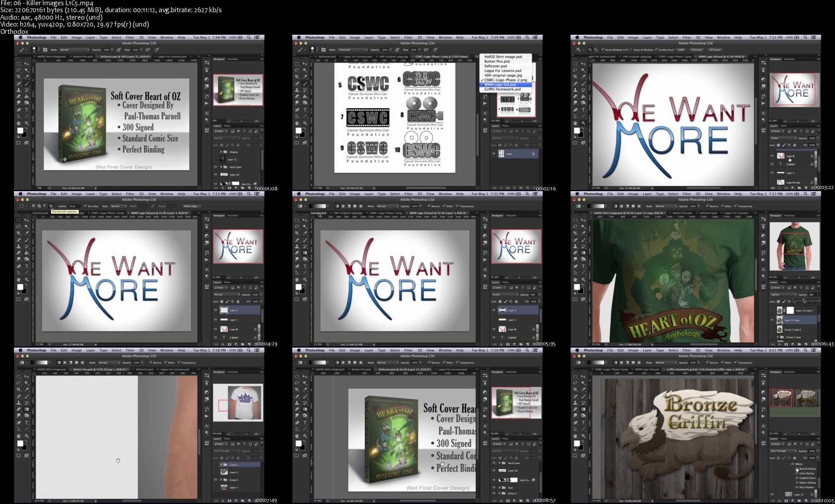The height and width of the screenshot is (504, 835).
Task: Click lock all padlock icon in 00:04:29 Layers panel
Action: (x=238, y=302)
